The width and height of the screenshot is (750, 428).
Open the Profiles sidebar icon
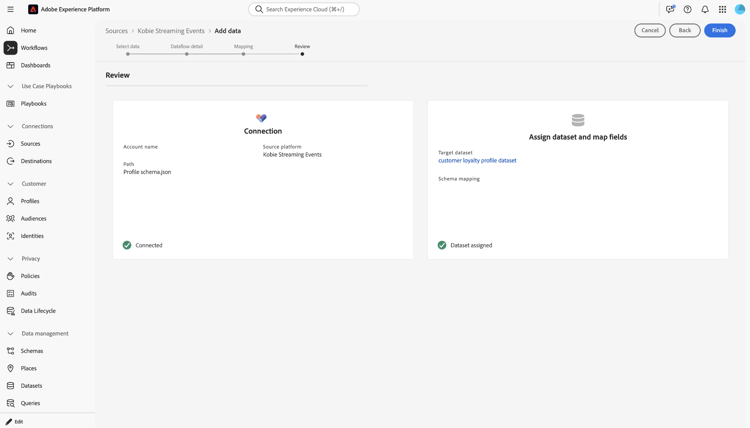tap(10, 201)
